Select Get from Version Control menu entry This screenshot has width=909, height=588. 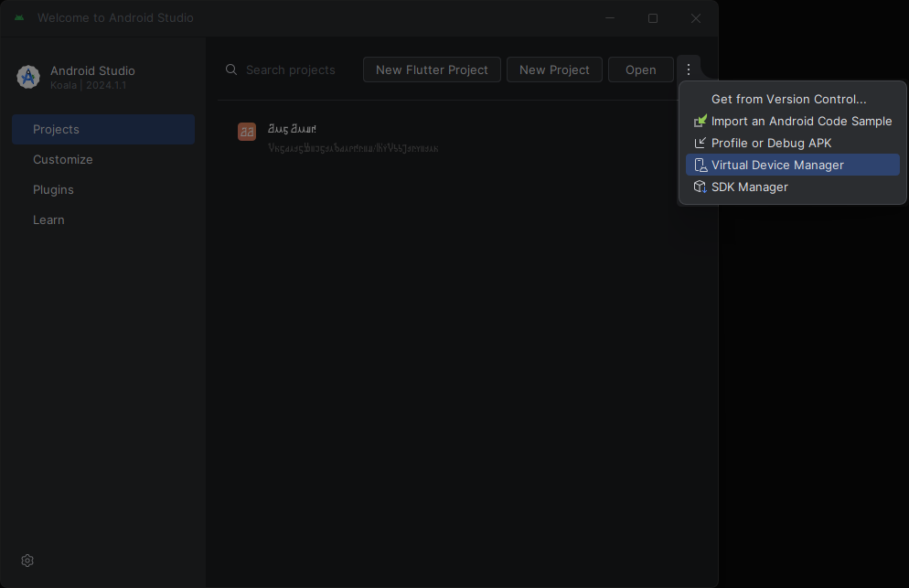(x=793, y=99)
